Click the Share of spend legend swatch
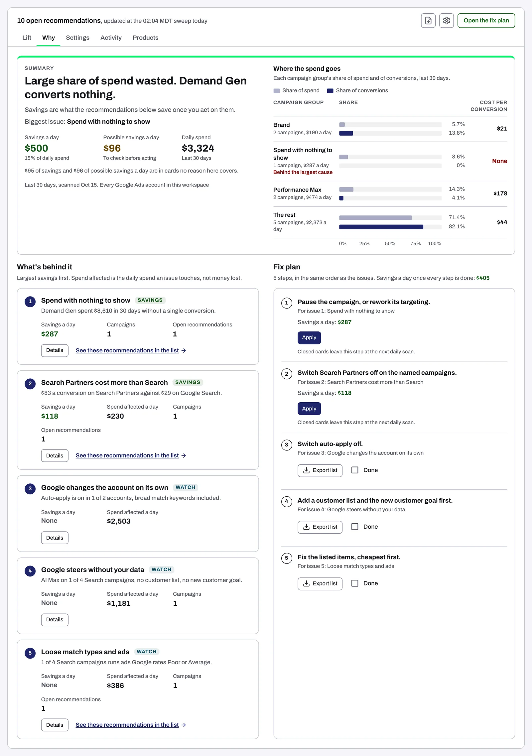Viewport: 532px width, 756px height. (x=277, y=91)
